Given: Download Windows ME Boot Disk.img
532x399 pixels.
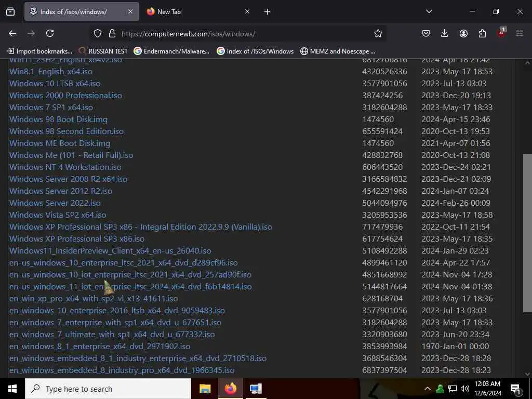Looking at the screenshot, I should [60, 143].
